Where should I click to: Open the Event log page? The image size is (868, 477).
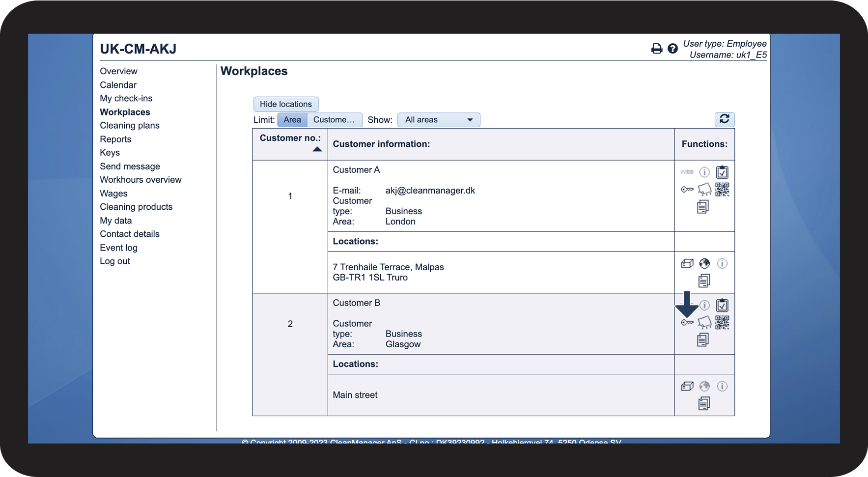click(118, 248)
